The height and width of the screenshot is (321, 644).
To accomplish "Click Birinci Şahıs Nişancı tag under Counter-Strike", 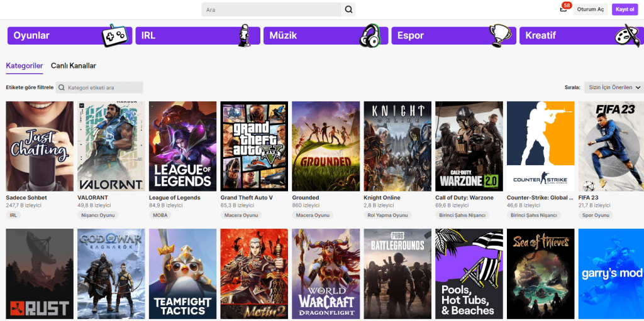I will 534,215.
